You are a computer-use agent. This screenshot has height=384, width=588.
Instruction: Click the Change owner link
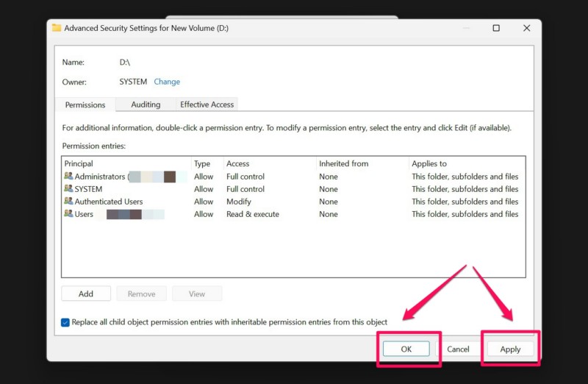pos(167,82)
